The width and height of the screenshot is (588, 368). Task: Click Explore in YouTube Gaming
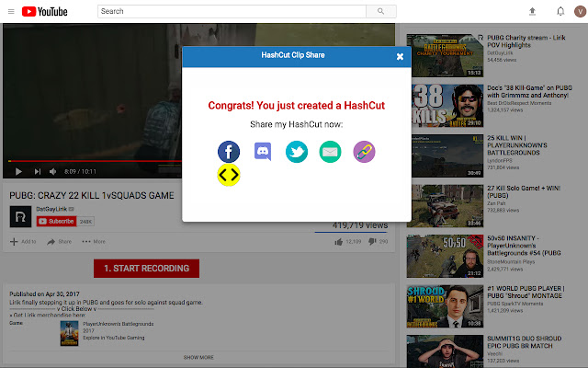pos(114,338)
